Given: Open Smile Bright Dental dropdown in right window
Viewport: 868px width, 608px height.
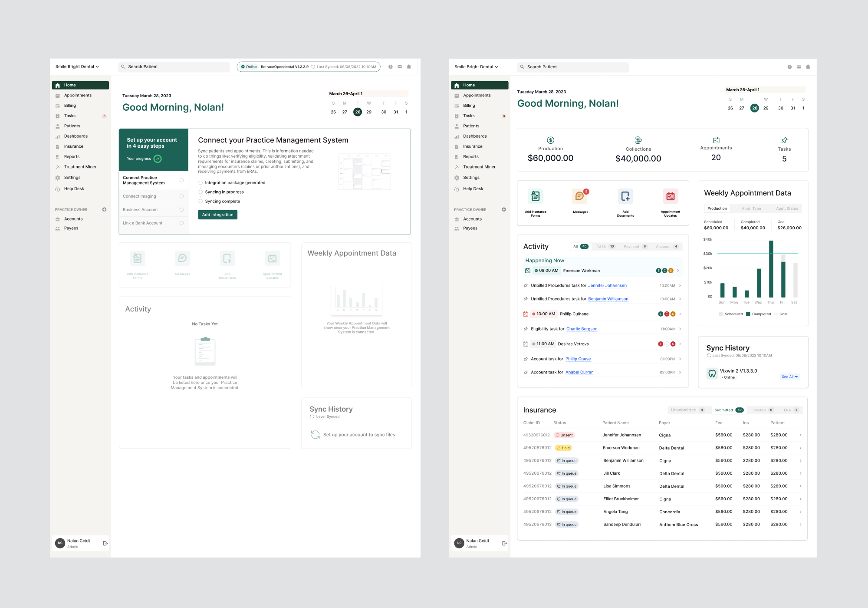Looking at the screenshot, I should (476, 67).
